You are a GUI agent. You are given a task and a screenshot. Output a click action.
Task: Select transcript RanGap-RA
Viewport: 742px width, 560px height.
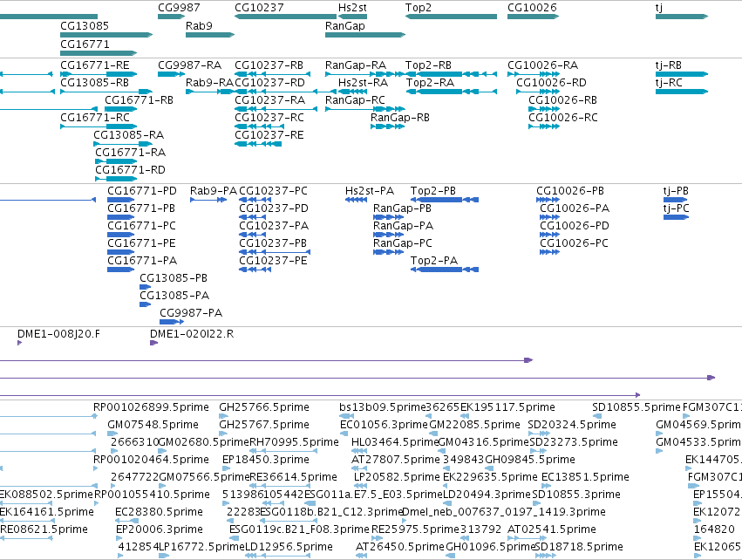coord(356,65)
